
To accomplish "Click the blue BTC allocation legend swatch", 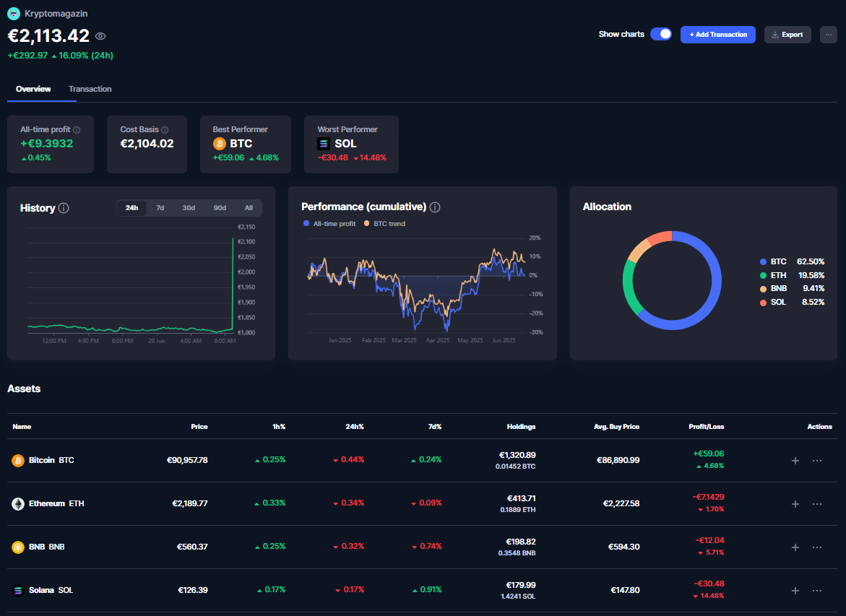I will click(x=763, y=261).
